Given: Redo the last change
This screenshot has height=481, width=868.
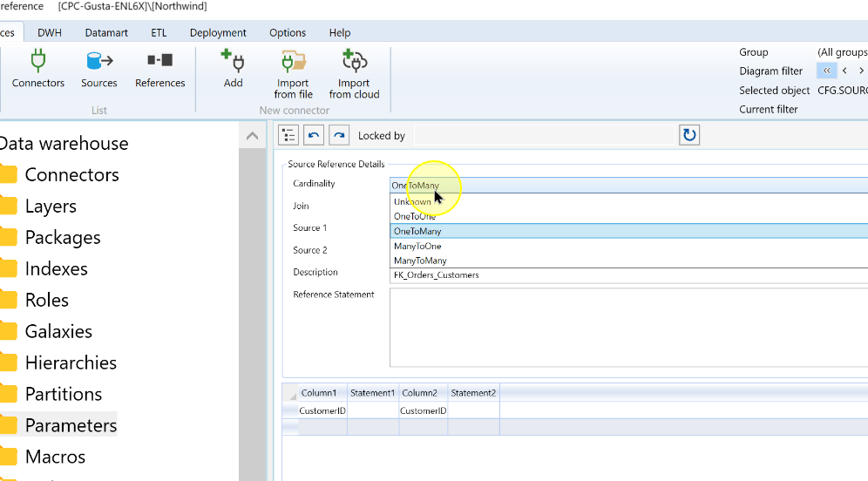Looking at the screenshot, I should pos(339,135).
